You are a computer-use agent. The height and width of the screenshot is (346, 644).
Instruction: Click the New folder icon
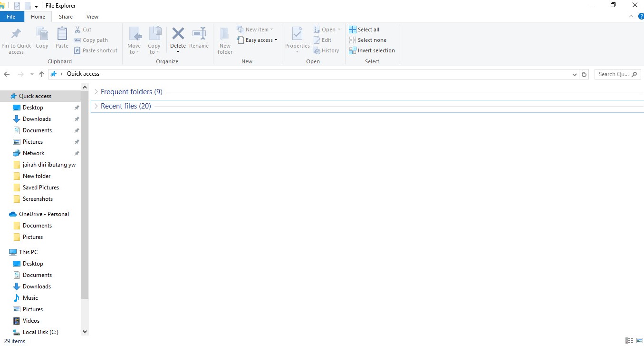tap(225, 34)
